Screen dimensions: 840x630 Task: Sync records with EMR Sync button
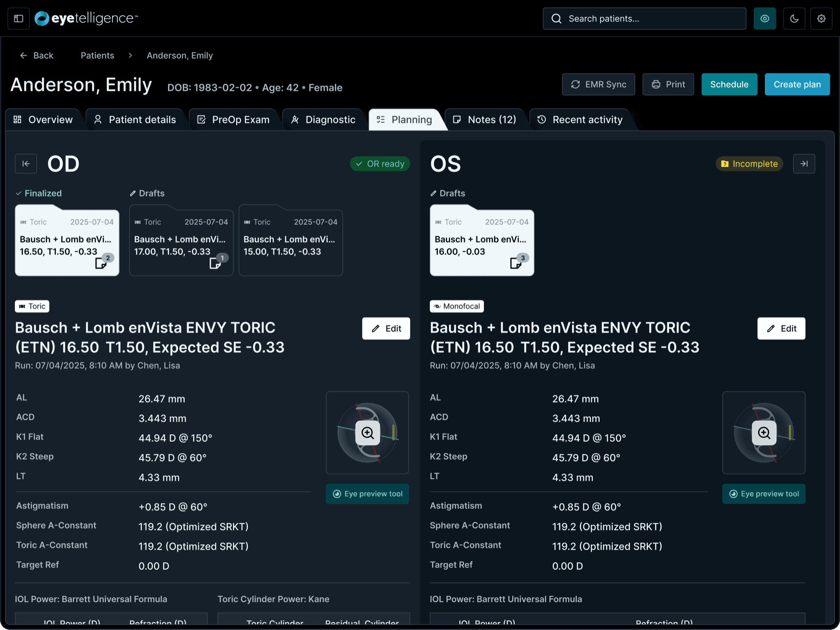coord(598,85)
